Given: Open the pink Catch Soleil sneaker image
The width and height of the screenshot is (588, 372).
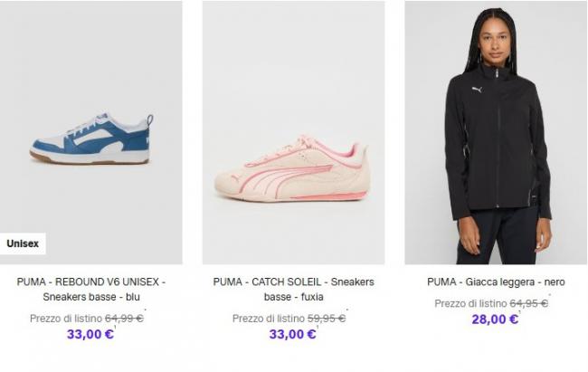Looking at the screenshot, I should coord(294,132).
